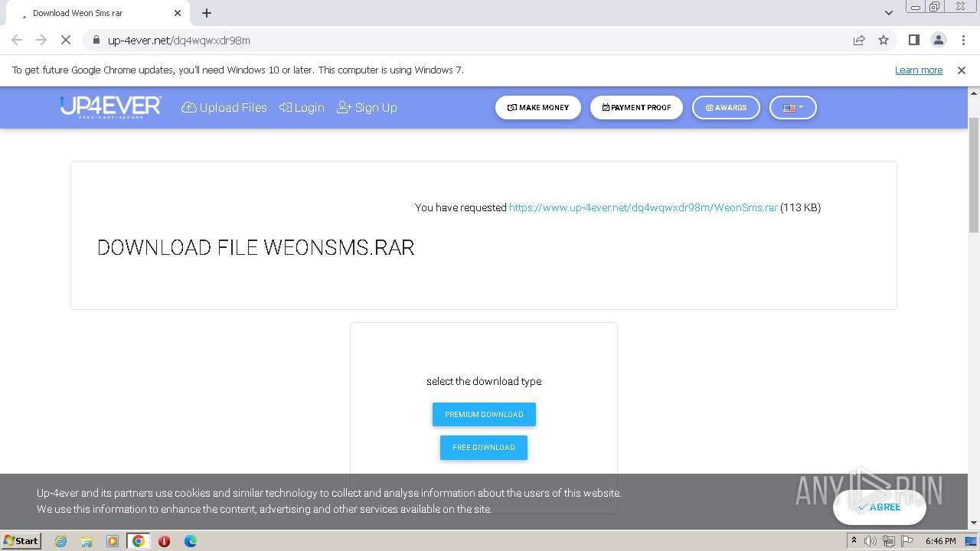
Task: Open volume control in system tray
Action: point(871,541)
